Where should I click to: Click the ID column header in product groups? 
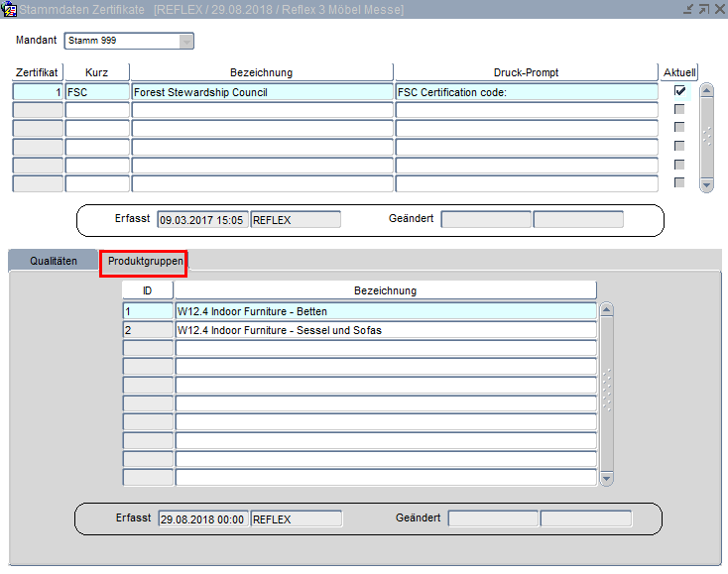click(x=147, y=290)
